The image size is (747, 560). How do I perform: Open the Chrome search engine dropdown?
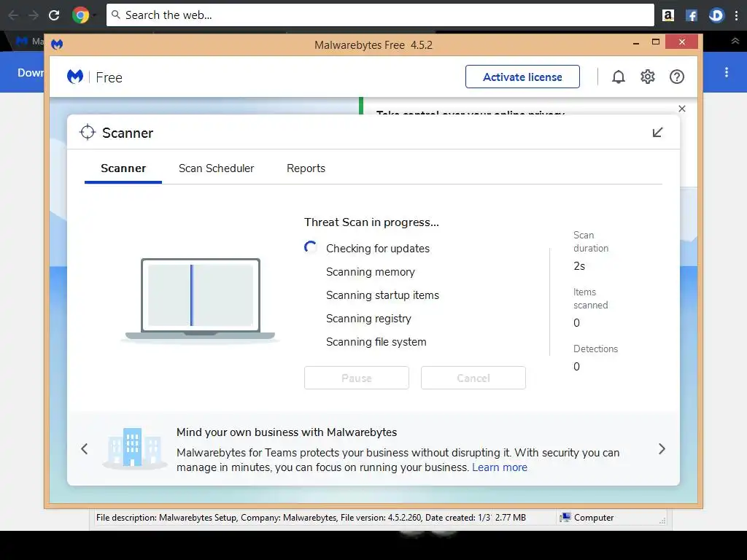(x=84, y=15)
